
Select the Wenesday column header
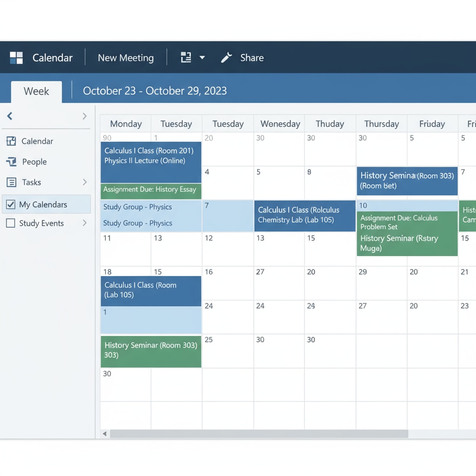click(280, 124)
